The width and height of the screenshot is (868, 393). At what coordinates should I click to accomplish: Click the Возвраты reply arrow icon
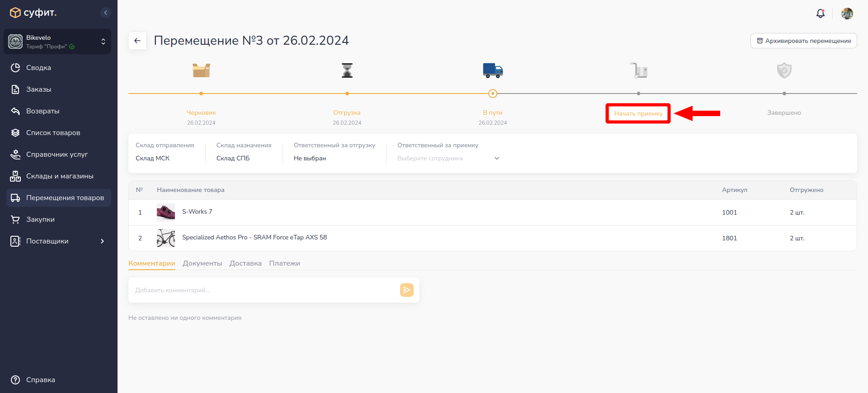click(15, 111)
